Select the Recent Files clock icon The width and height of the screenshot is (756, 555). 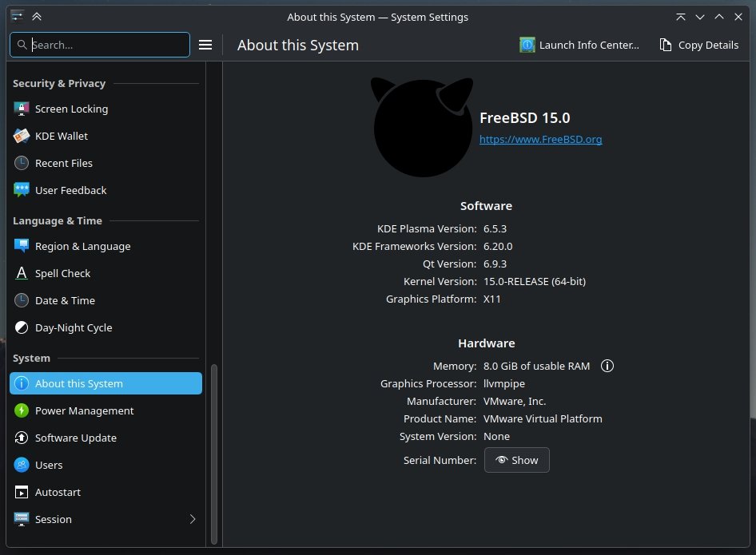(22, 163)
